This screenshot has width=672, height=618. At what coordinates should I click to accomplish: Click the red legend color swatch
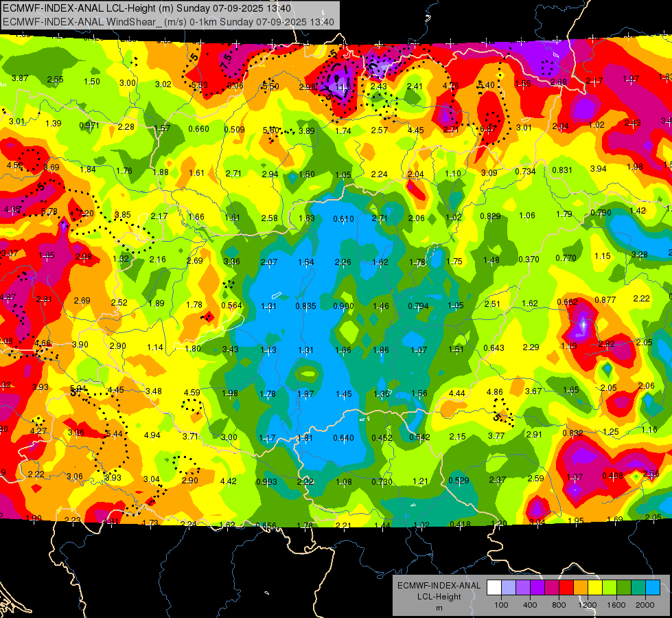click(x=566, y=588)
